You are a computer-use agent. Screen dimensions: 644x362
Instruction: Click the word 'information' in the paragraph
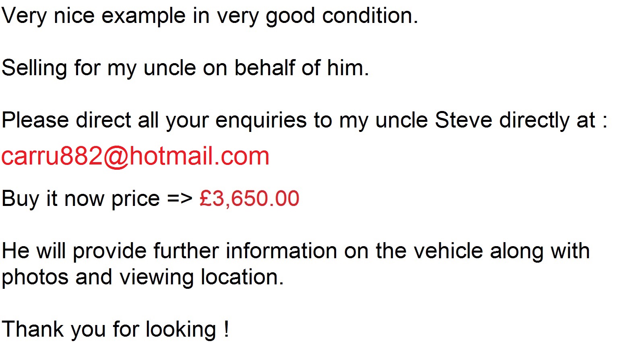coord(281,251)
